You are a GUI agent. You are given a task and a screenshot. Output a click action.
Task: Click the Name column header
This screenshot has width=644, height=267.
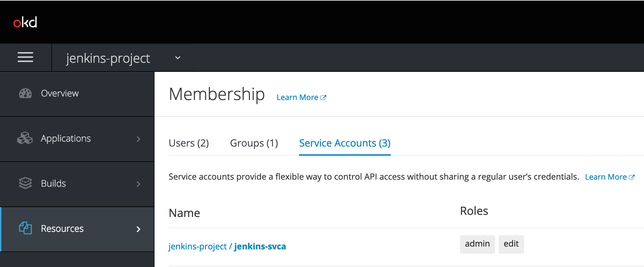coord(184,213)
